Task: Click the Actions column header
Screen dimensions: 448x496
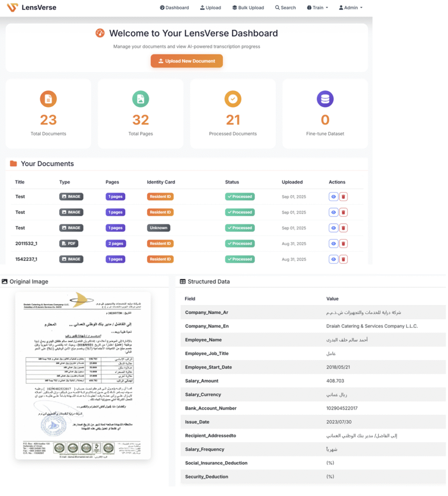Action: pyautogui.click(x=337, y=182)
